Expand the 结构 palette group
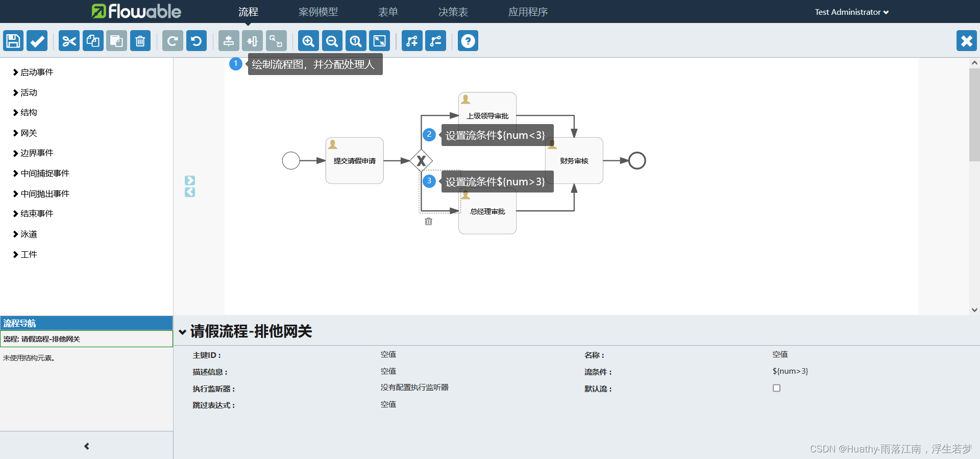Viewport: 980px width, 459px height. coord(25,112)
